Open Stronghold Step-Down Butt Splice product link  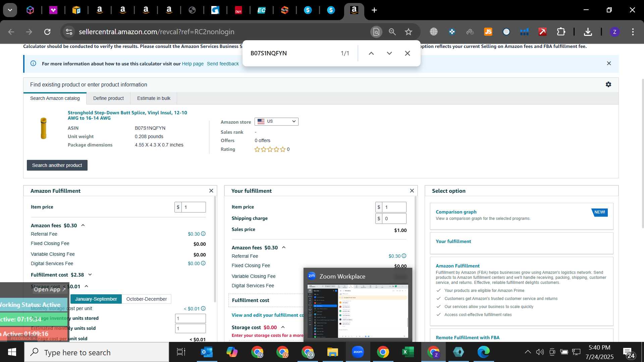(x=127, y=115)
